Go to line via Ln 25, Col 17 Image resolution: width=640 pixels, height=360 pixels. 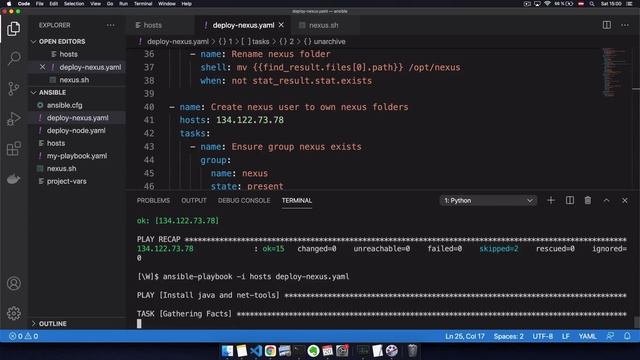point(465,336)
